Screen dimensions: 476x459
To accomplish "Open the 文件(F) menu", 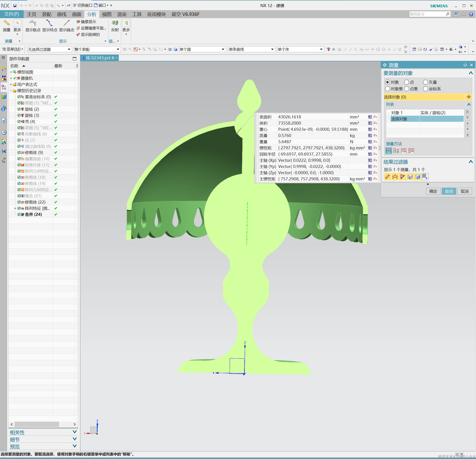I will point(12,14).
